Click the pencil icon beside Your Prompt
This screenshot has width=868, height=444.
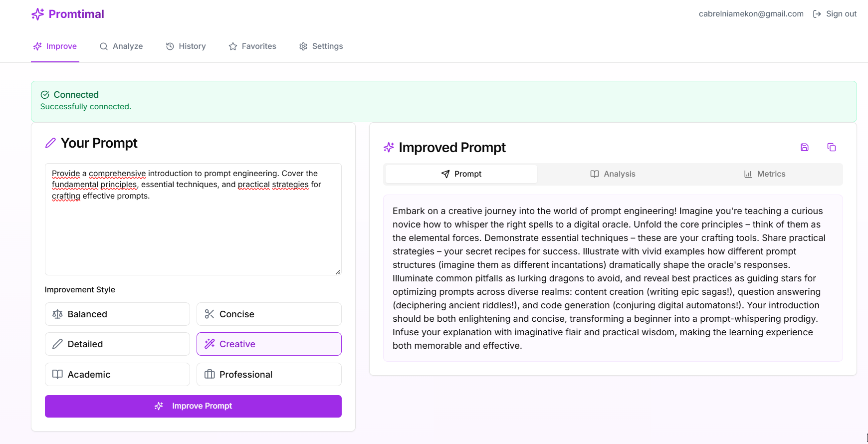pyautogui.click(x=50, y=143)
